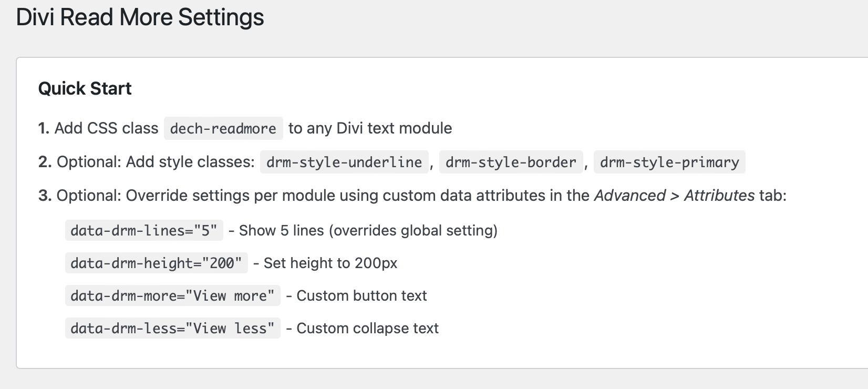The height and width of the screenshot is (389, 868).
Task: Click the bold "3." step number
Action: coord(45,196)
